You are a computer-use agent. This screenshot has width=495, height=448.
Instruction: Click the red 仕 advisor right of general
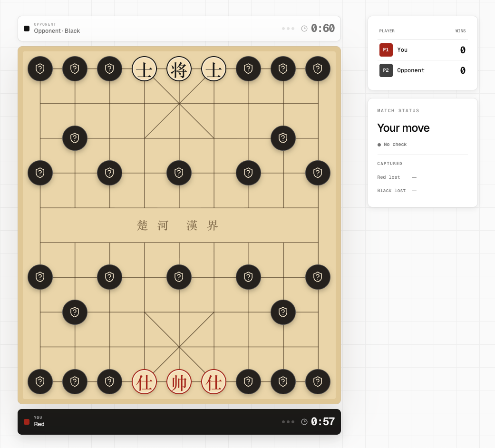(214, 382)
